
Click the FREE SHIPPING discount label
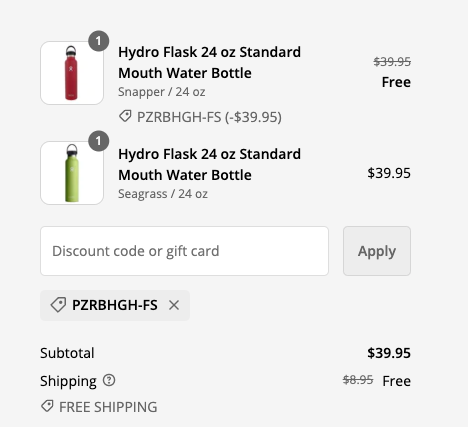[108, 407]
